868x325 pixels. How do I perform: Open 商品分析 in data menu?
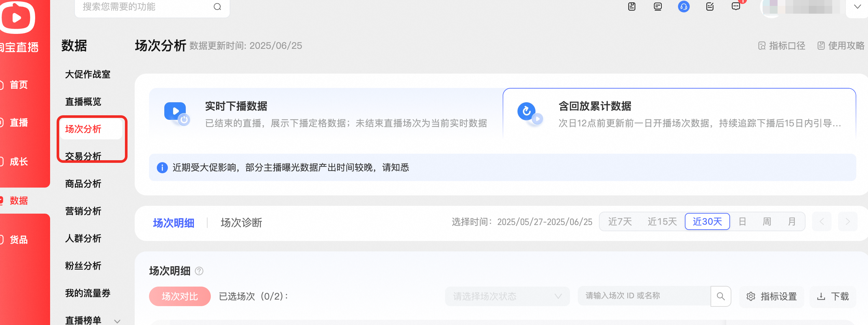(x=83, y=184)
